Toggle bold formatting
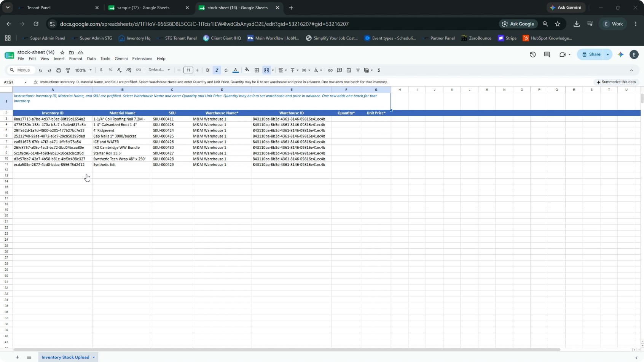This screenshot has height=362, width=644. pyautogui.click(x=207, y=70)
